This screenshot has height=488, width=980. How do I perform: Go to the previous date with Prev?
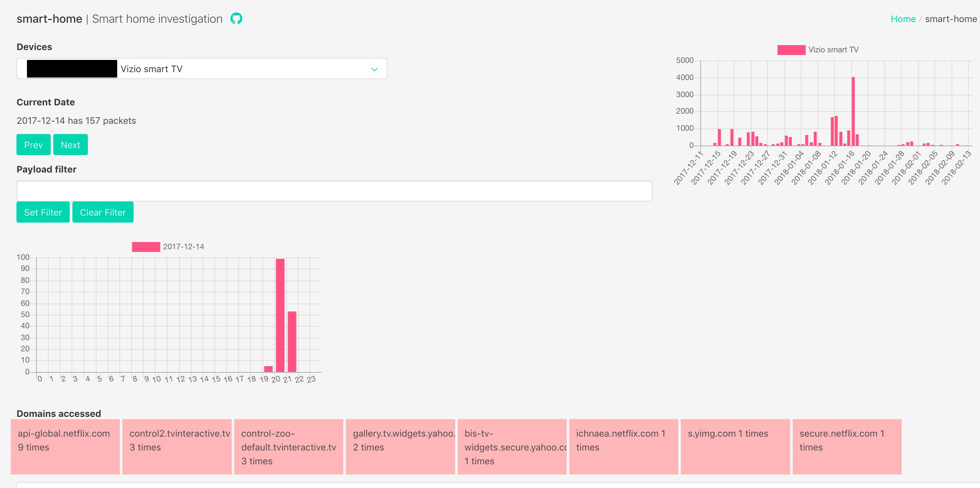[34, 145]
